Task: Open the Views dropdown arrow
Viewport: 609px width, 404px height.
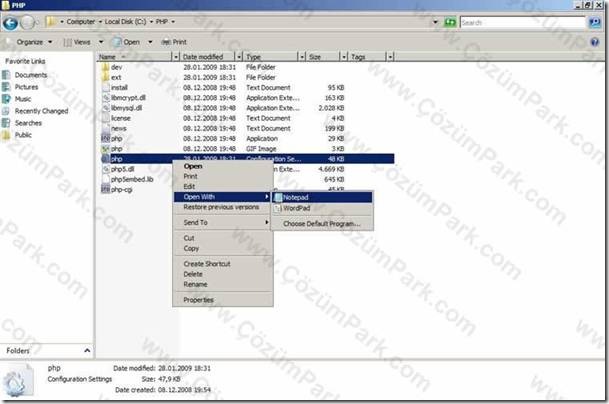Action: coord(101,42)
